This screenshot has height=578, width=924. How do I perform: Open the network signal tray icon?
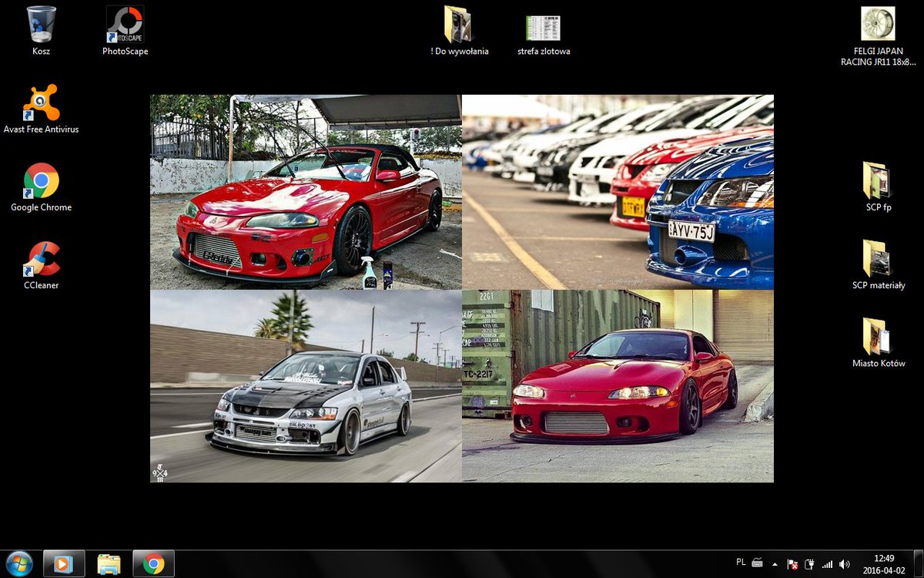click(828, 564)
